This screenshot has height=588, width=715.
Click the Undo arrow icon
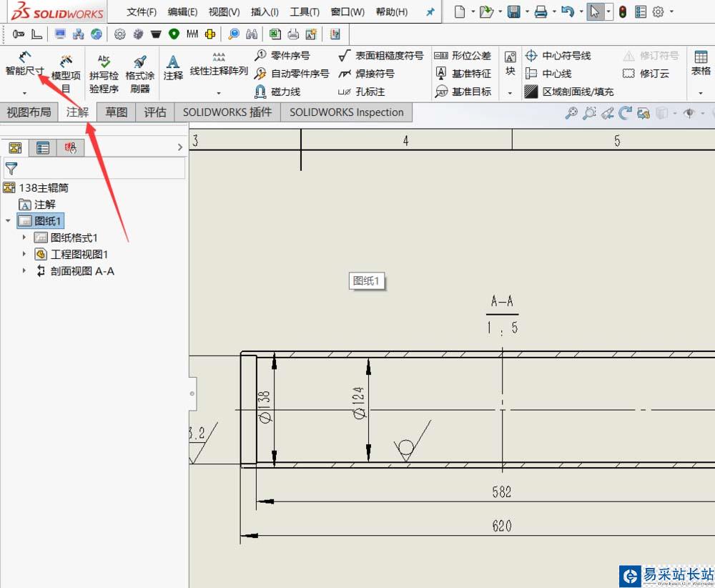coord(567,11)
